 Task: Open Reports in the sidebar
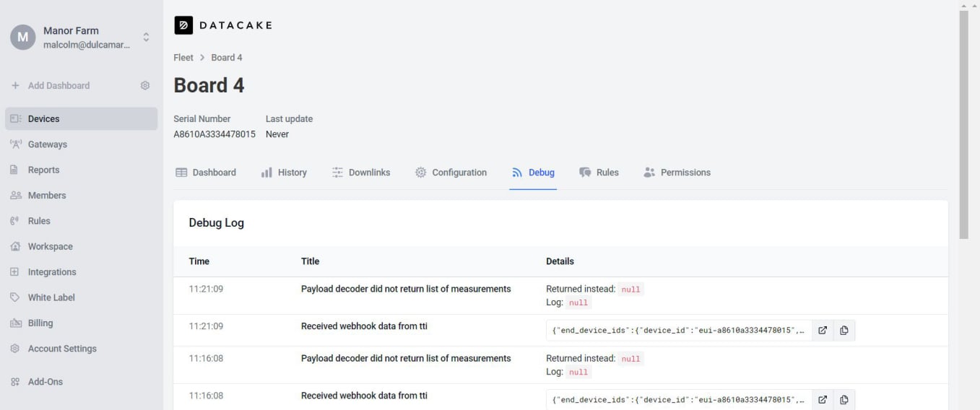81,170
